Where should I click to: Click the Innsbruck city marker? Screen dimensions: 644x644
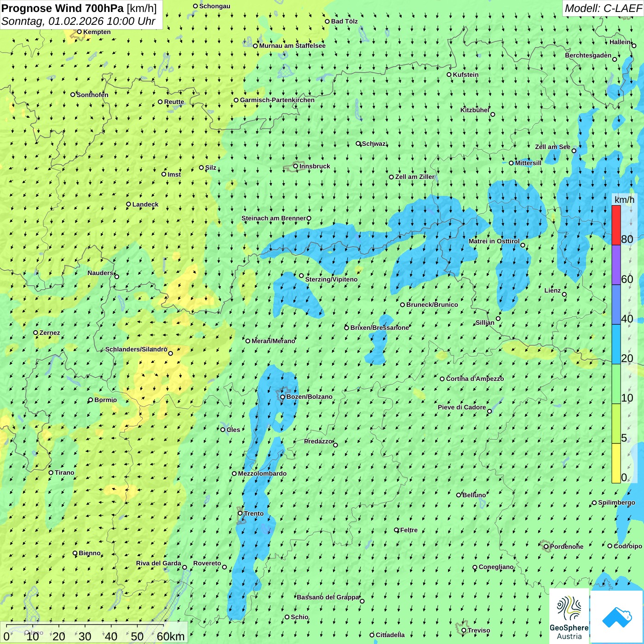(x=296, y=166)
